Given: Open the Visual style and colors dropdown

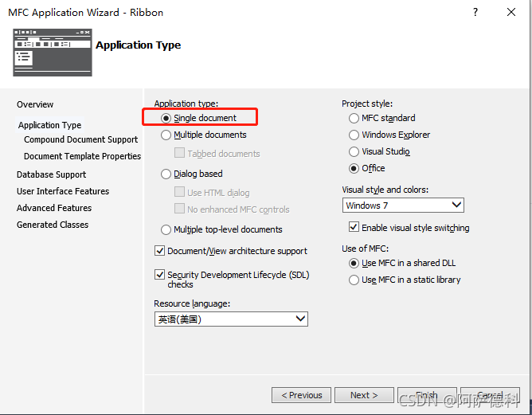Looking at the screenshot, I should (x=403, y=206).
